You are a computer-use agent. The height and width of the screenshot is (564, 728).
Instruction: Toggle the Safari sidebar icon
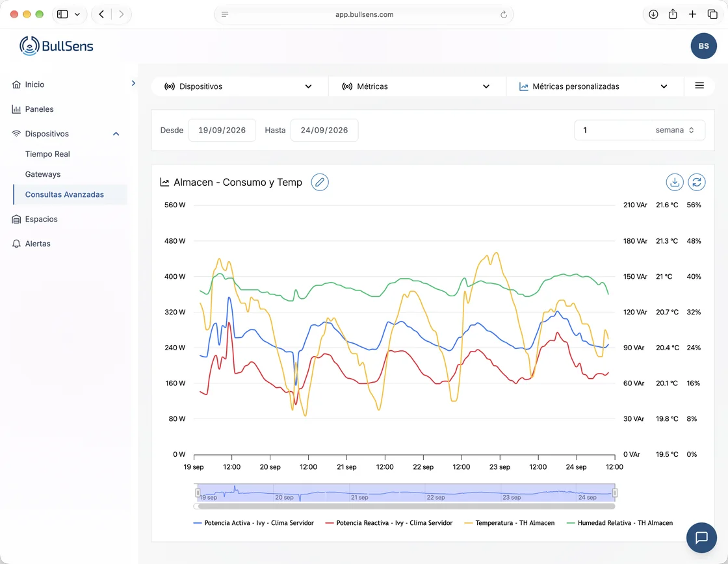pos(62,14)
